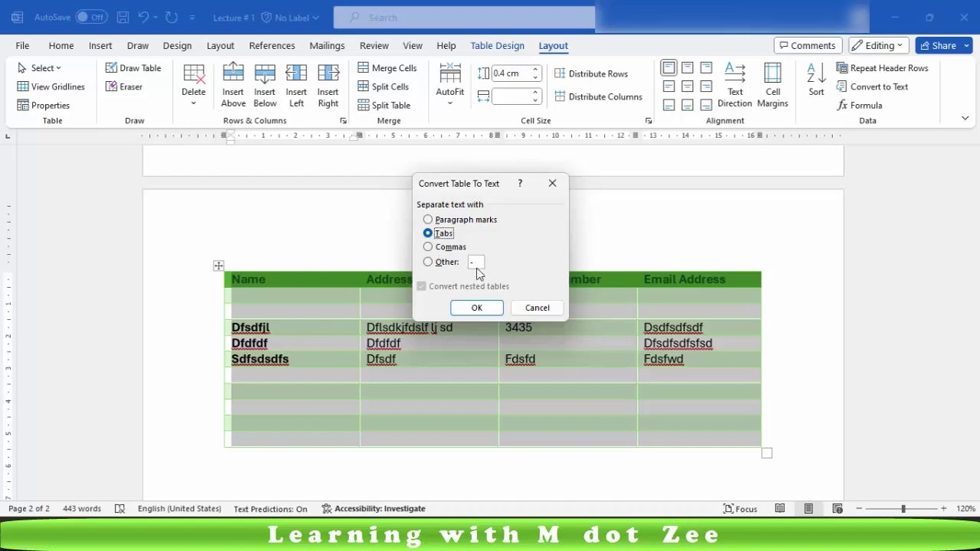Click Repeat Header Rows
The height and width of the screenshot is (551, 980).
[882, 68]
